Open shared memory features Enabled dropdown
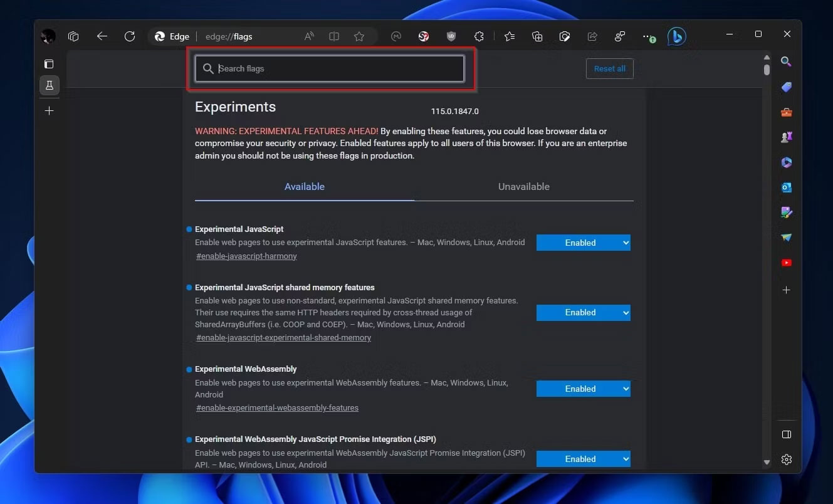833x504 pixels. (584, 312)
